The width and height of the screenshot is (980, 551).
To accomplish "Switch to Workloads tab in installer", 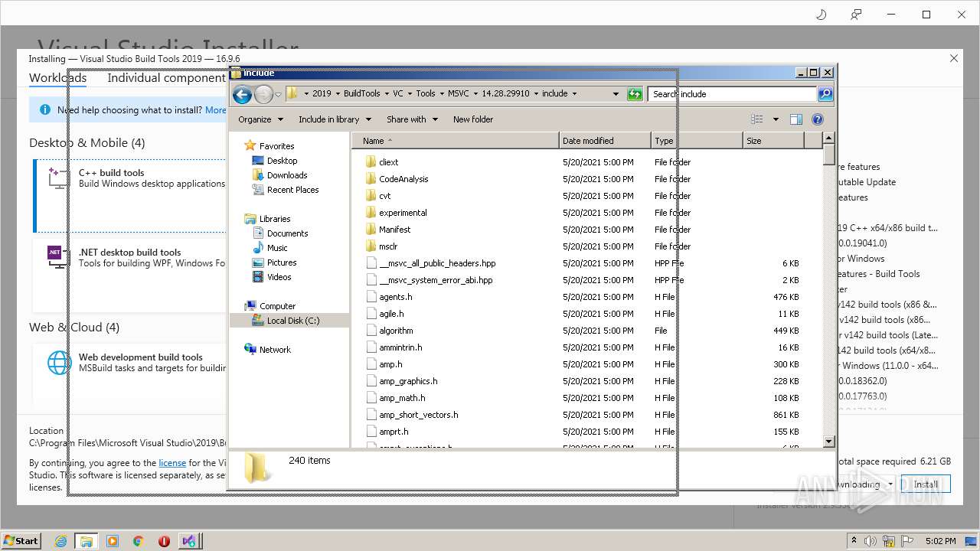I will click(57, 78).
